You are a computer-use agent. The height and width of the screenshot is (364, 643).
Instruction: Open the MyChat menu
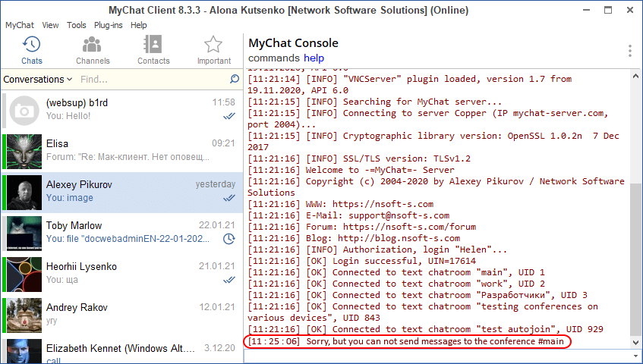(x=20, y=25)
